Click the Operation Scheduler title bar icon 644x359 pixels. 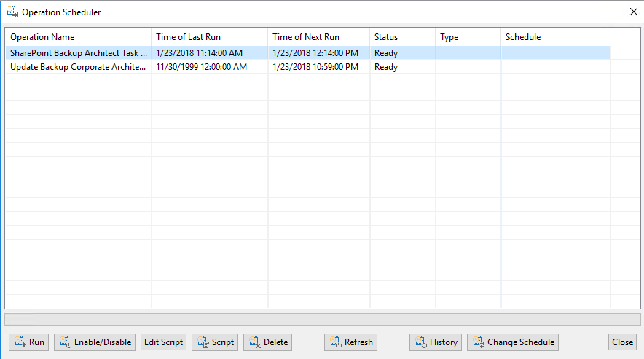coord(12,12)
